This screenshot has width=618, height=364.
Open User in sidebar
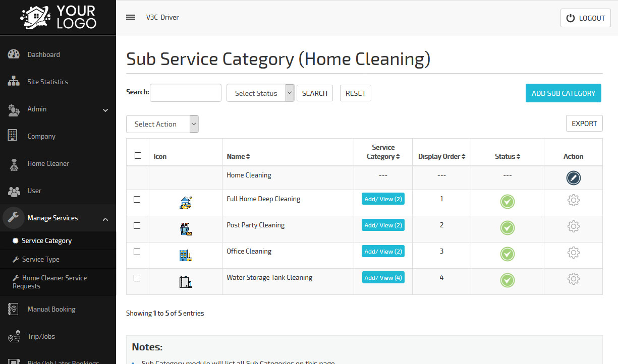(x=58, y=191)
